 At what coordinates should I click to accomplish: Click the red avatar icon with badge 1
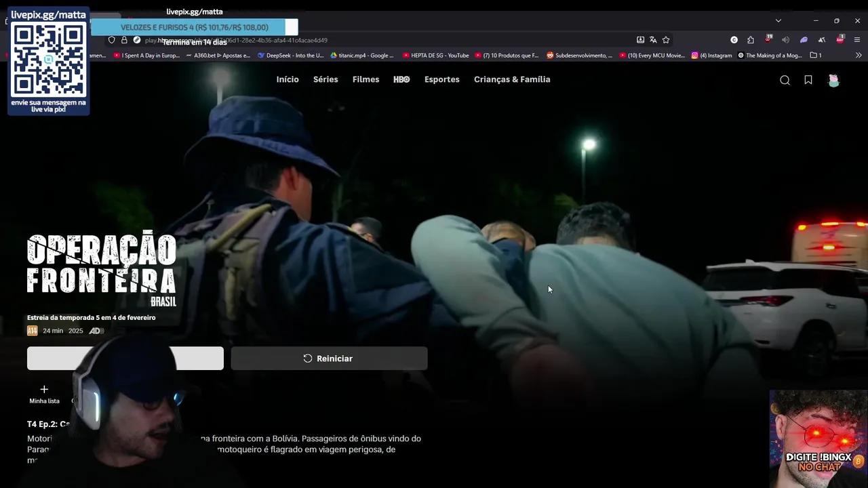click(840, 39)
